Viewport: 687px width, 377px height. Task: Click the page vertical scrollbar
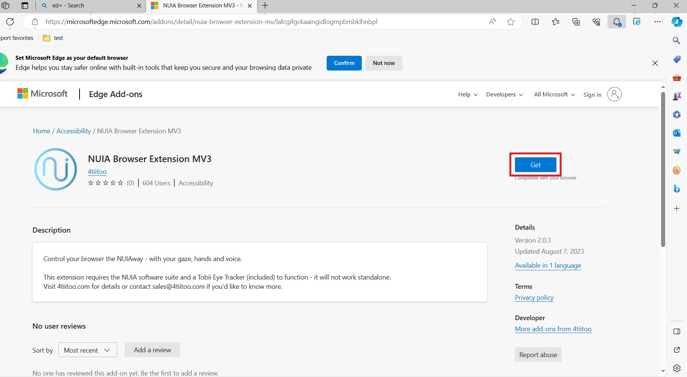[x=662, y=169]
